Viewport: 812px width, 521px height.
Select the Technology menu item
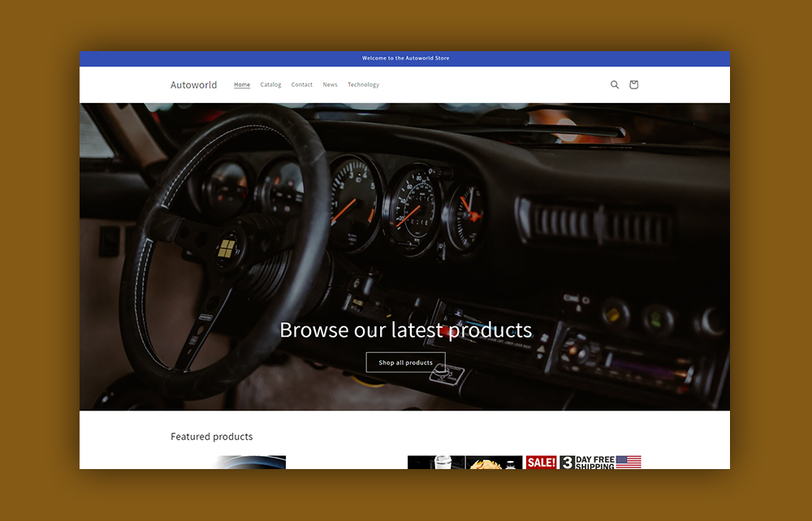pos(363,84)
